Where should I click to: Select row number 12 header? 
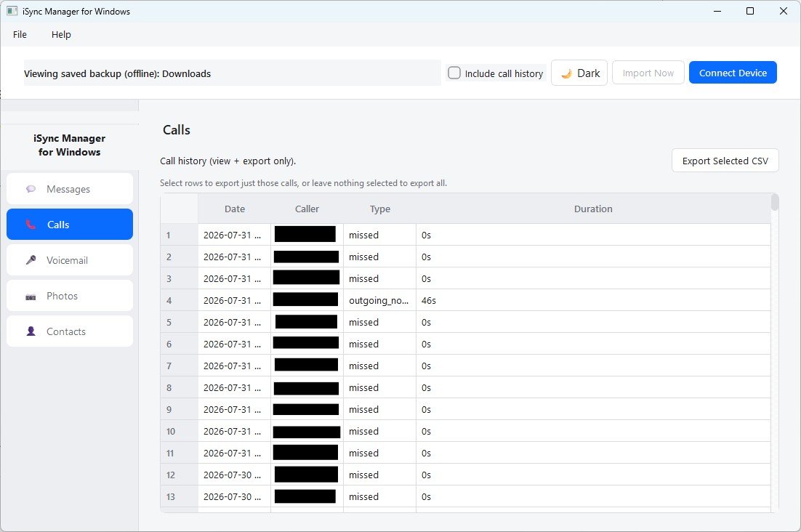coord(180,475)
